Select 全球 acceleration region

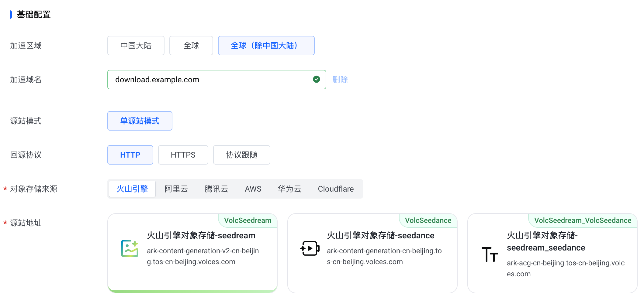(x=191, y=46)
